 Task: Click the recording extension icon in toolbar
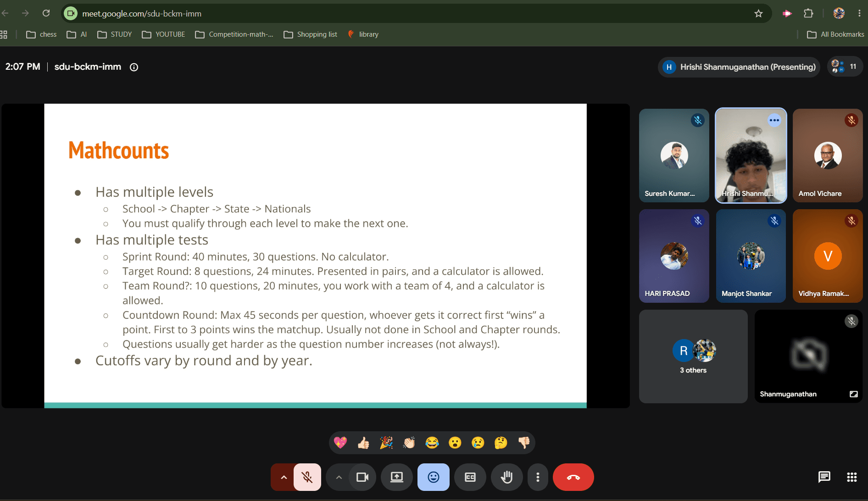click(787, 14)
